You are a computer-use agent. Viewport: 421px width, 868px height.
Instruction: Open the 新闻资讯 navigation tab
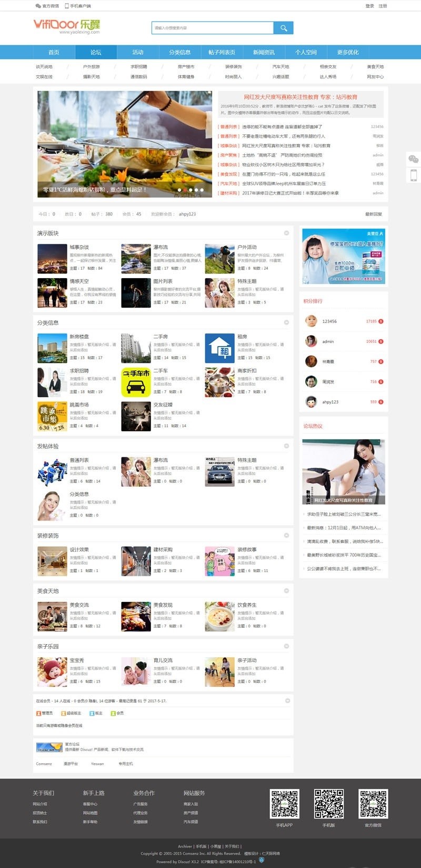click(x=264, y=52)
